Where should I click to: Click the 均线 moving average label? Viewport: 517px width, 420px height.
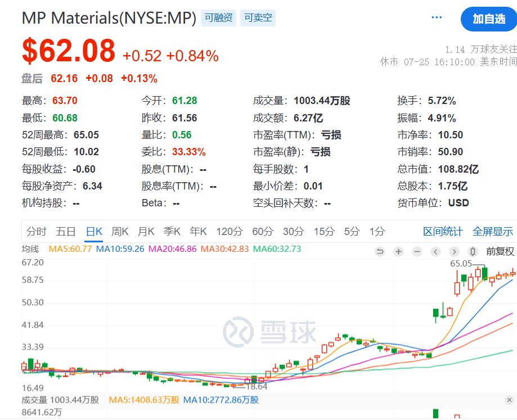[30, 249]
